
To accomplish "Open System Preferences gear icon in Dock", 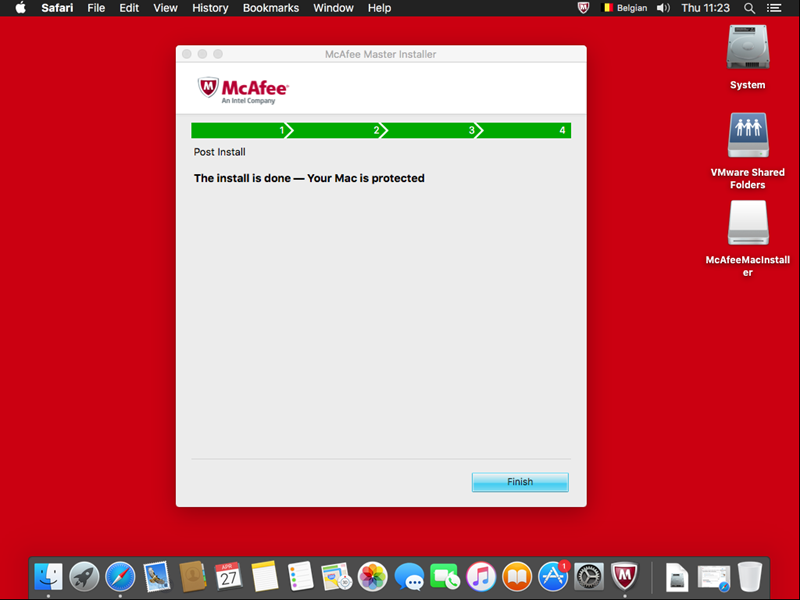I will click(589, 577).
